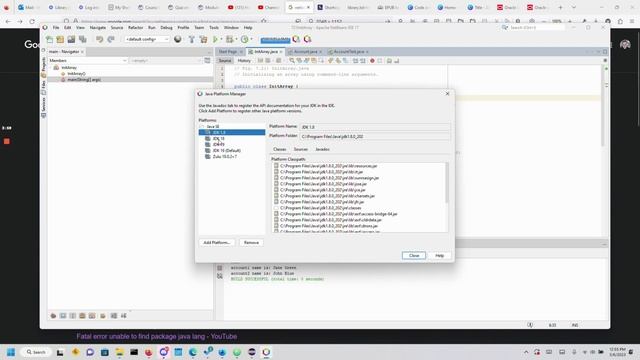Show hidden system tray icons chevron
Viewport: 640px width, 360px height.
pyautogui.click(x=526, y=352)
